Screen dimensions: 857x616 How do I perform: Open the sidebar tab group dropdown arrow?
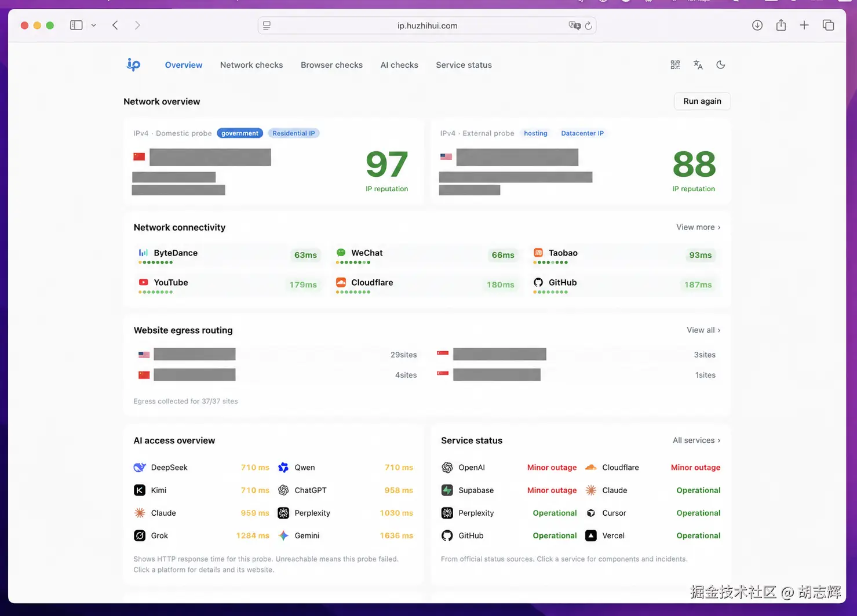pos(93,25)
